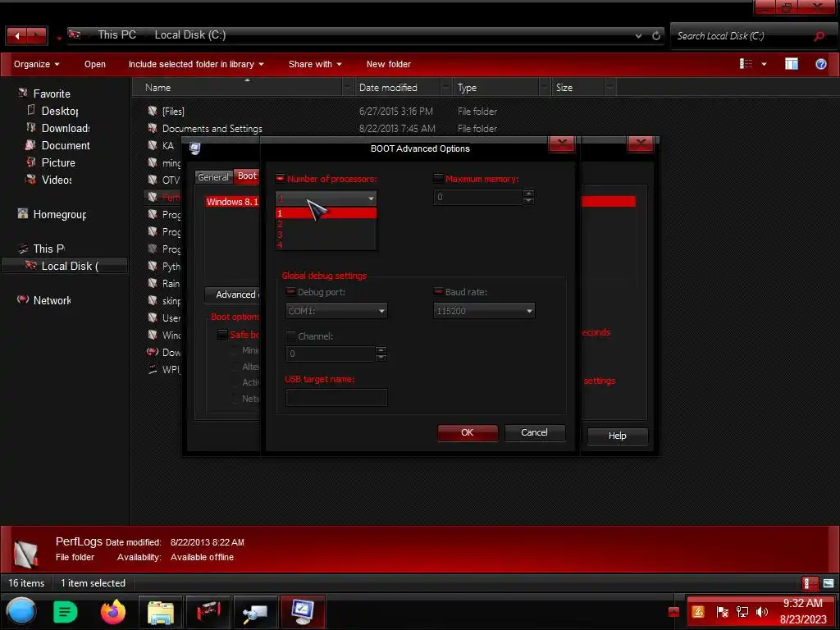Image resolution: width=840 pixels, height=630 pixels.
Task: Click Help in System Configuration window
Action: tap(617, 436)
